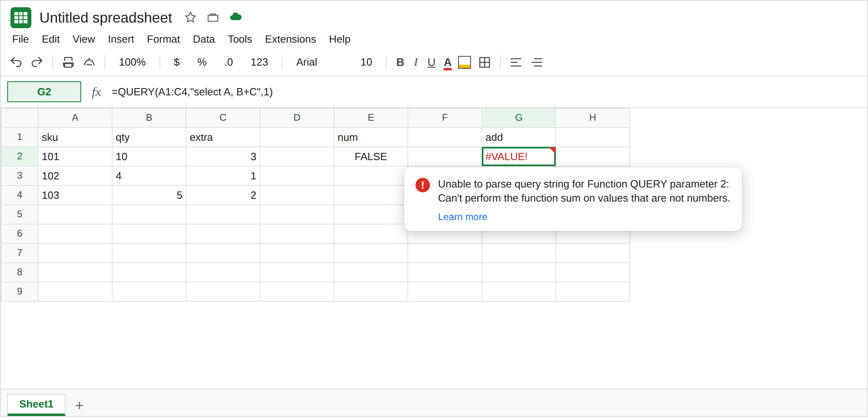Check cloud save status icon
This screenshot has width=868, height=420.
[235, 17]
